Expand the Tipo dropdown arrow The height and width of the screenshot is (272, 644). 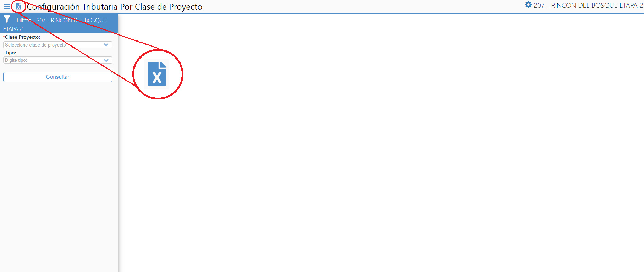(106, 60)
